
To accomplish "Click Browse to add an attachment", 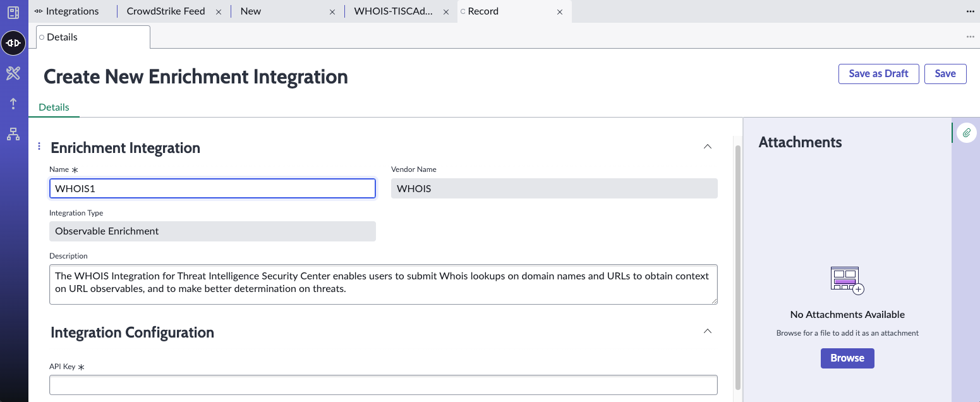I will click(x=847, y=358).
